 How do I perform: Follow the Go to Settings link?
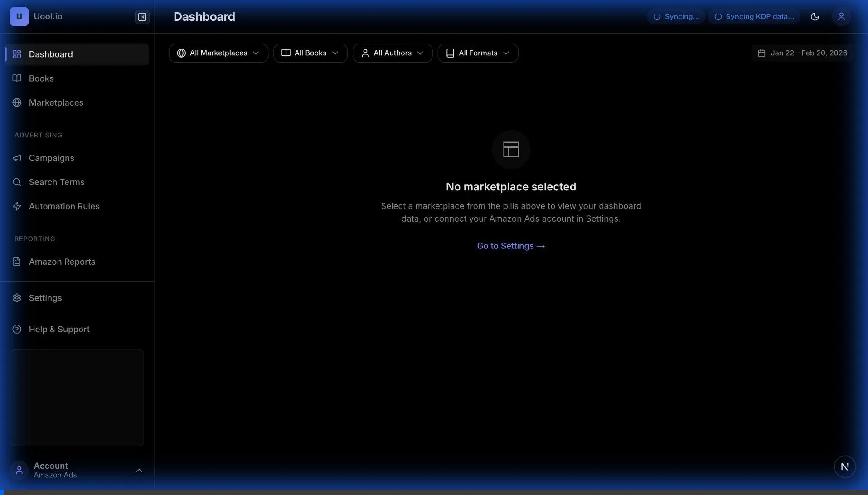511,246
